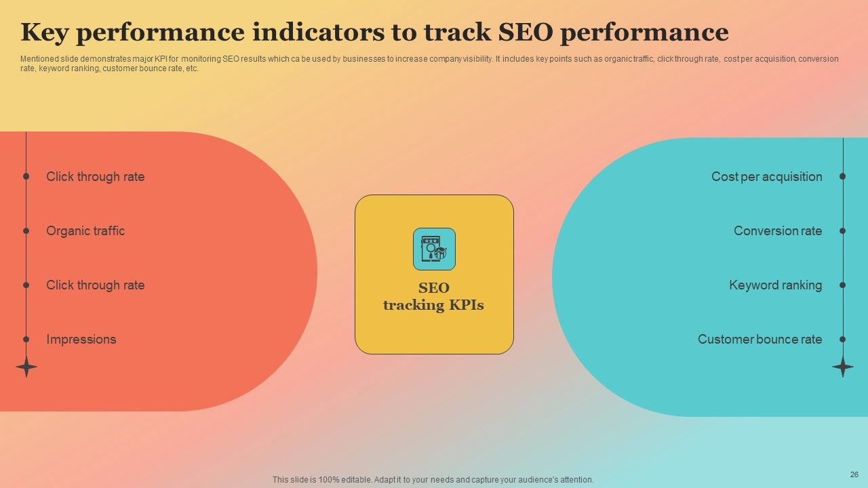Click the Impressions text
Screen dimensions: 868x488
(81, 340)
